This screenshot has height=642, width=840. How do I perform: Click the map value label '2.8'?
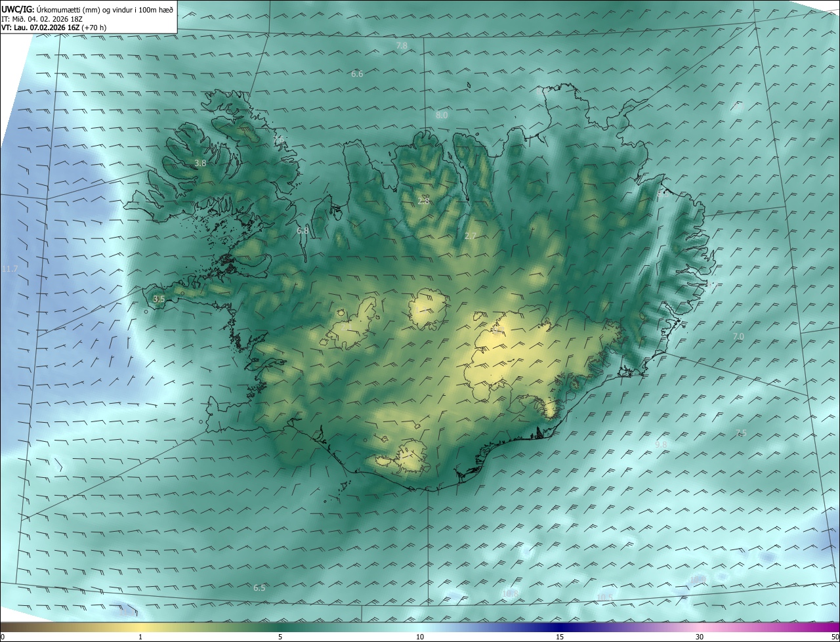(423, 201)
